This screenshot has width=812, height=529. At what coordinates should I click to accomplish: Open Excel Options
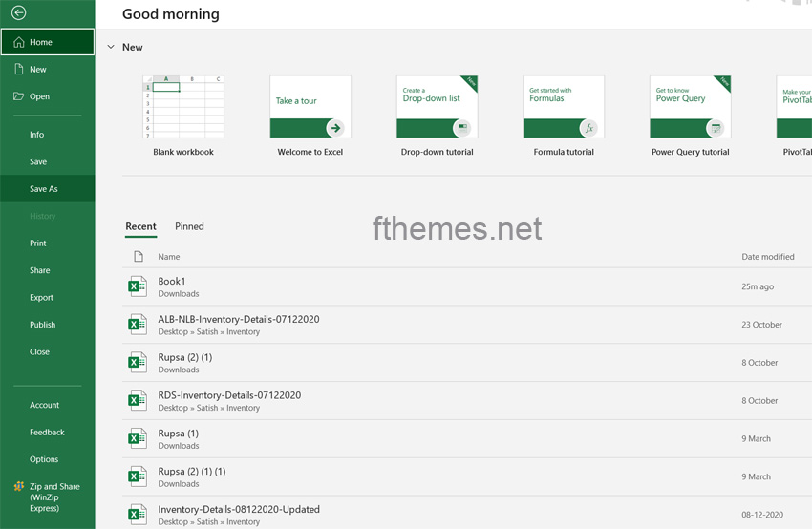coord(47,459)
